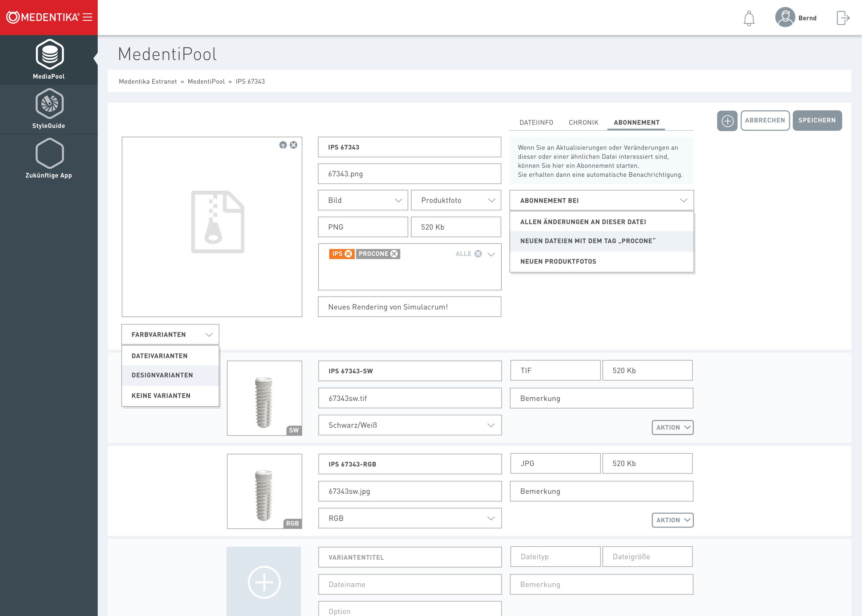Click MedentiPool in the breadcrumb
862x616 pixels.
(206, 81)
